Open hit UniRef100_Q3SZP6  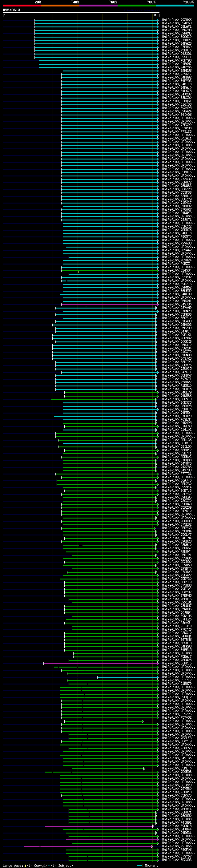coord(177,714)
